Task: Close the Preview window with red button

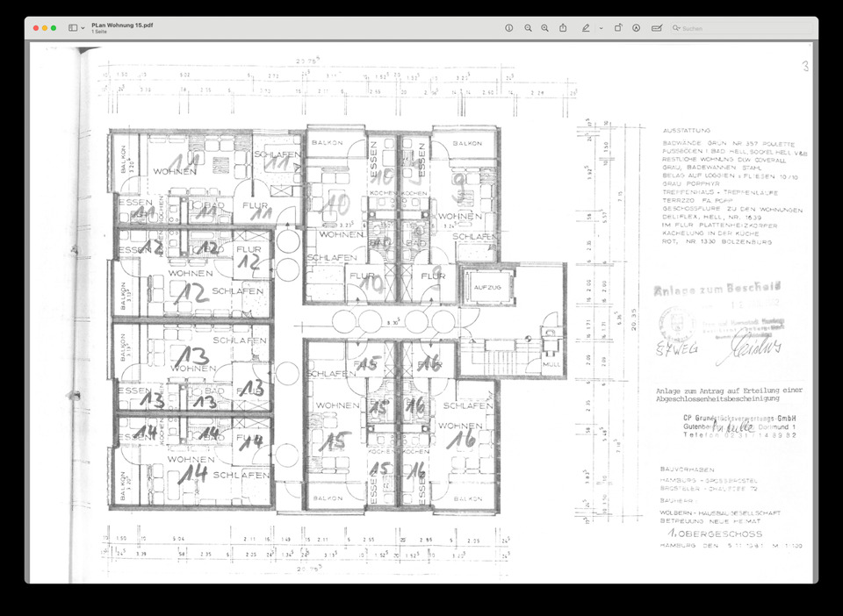Action: pyautogui.click(x=36, y=28)
